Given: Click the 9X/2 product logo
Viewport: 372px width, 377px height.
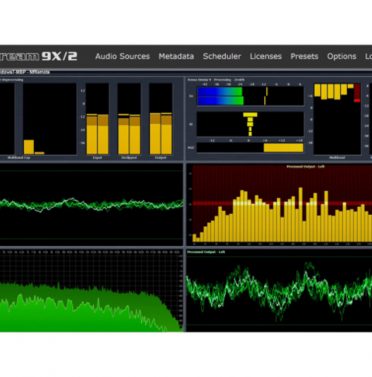Looking at the screenshot, I should click(59, 56).
